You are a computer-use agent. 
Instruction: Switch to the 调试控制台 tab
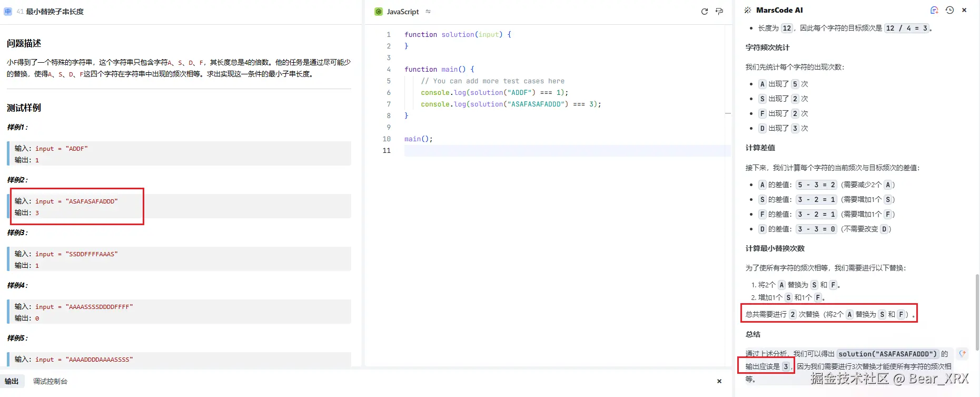(50, 381)
